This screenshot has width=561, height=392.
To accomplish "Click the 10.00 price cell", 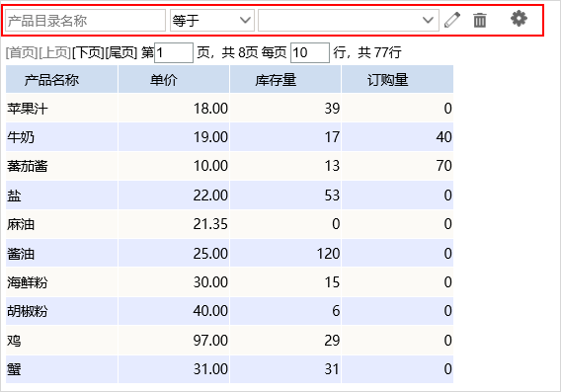I will (174, 166).
